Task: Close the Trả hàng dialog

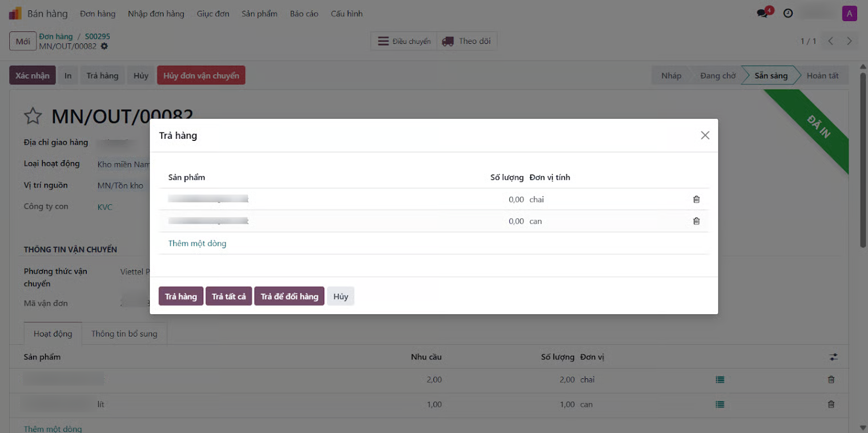Action: (x=705, y=135)
